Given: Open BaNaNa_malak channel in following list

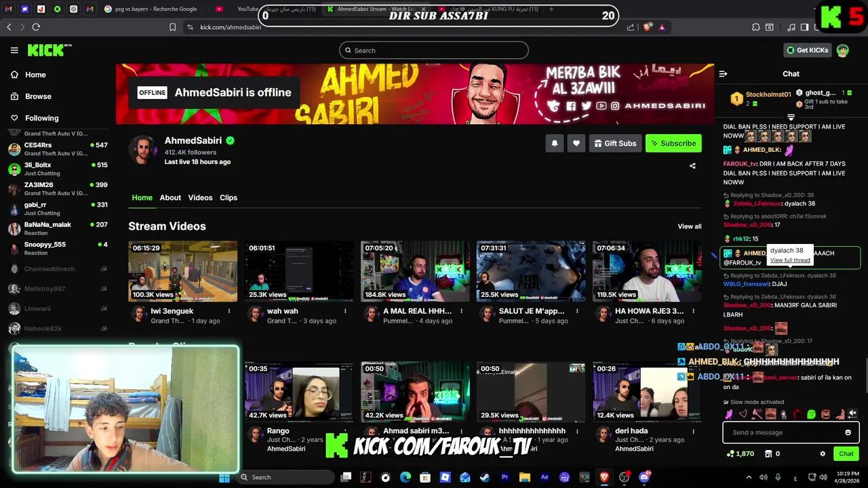Looking at the screenshot, I should (58, 228).
